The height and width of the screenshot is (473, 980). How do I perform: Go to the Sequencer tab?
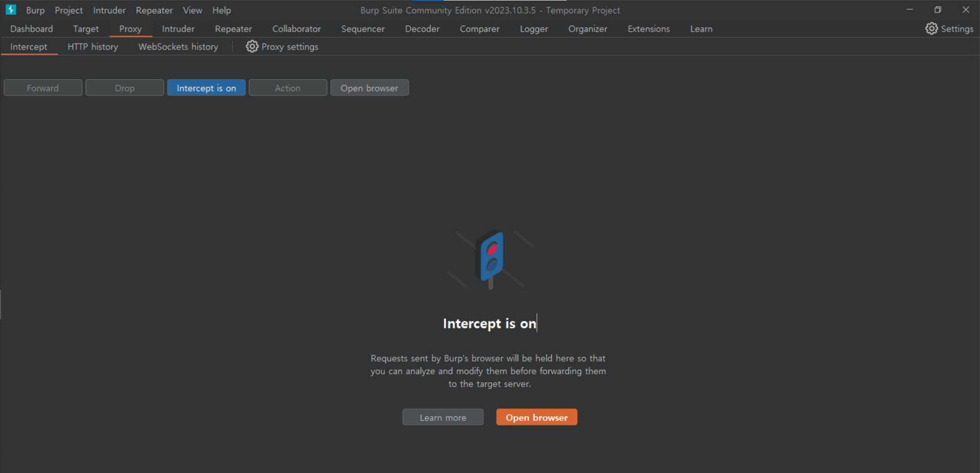click(x=363, y=29)
